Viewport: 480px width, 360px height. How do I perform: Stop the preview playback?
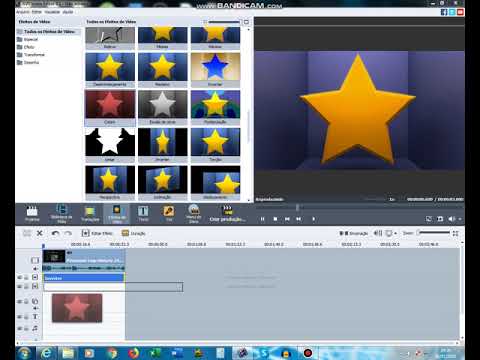(275, 219)
